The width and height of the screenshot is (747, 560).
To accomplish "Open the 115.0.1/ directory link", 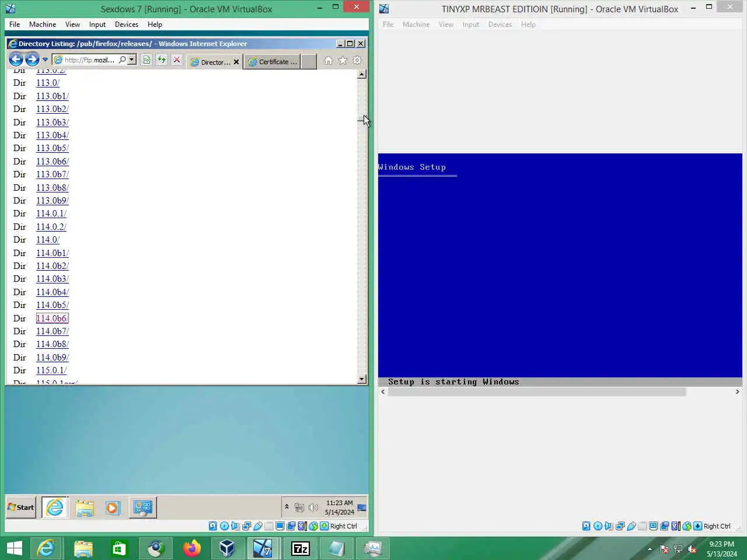I will pyautogui.click(x=51, y=370).
